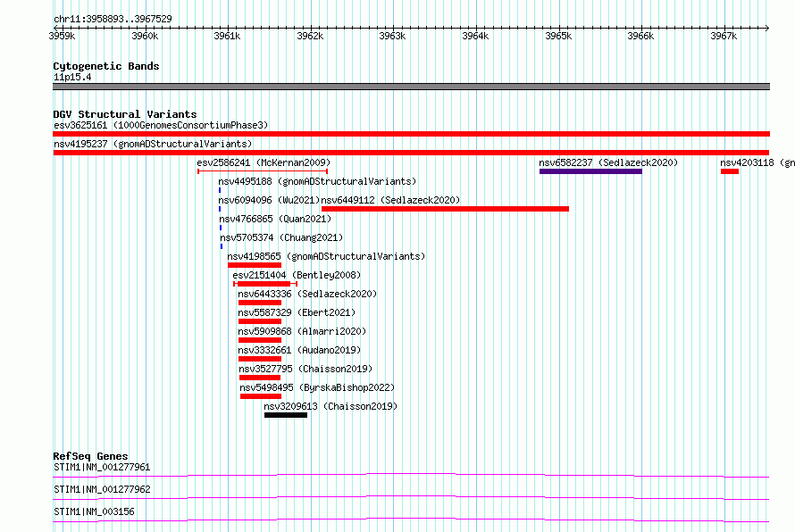The width and height of the screenshot is (795, 532).
Task: Open variant nsv6582237 (Sedlazeck2020)
Action: click(608, 162)
